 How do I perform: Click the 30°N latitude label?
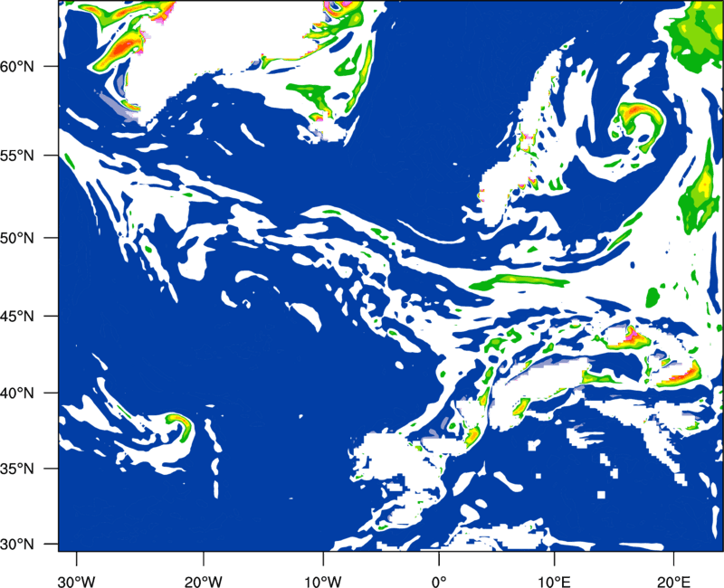coord(17,544)
